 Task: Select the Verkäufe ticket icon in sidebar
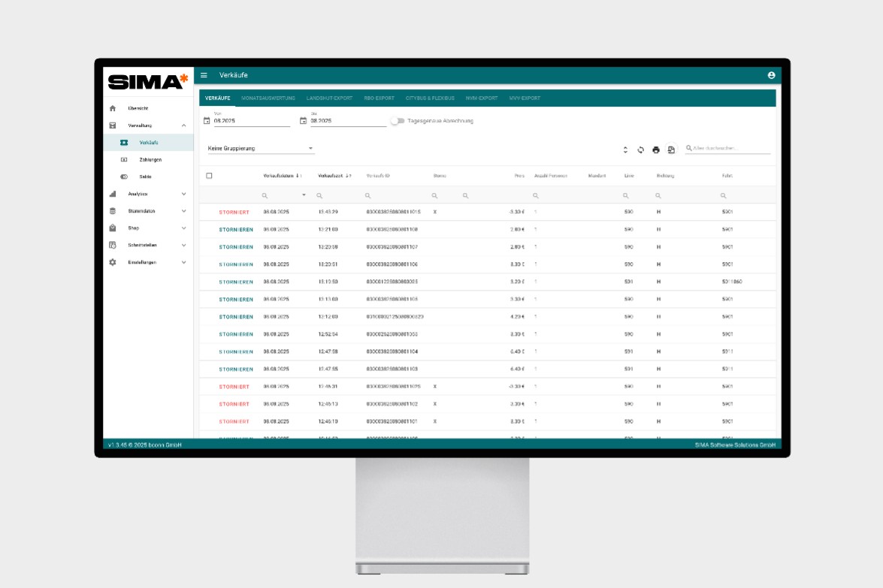point(124,143)
